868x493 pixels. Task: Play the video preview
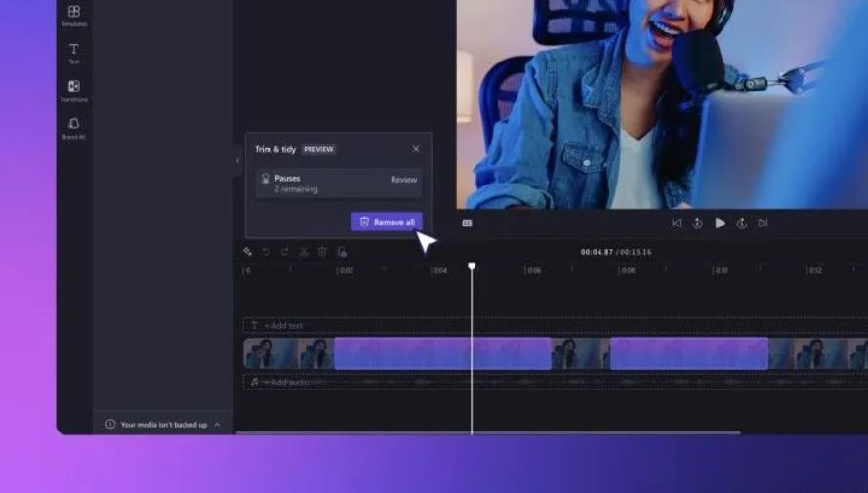click(720, 224)
